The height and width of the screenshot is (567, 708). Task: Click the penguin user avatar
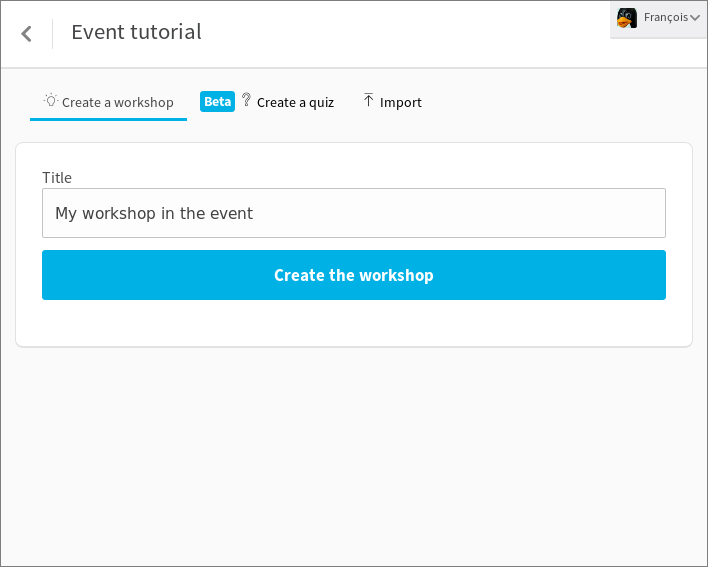pyautogui.click(x=627, y=18)
